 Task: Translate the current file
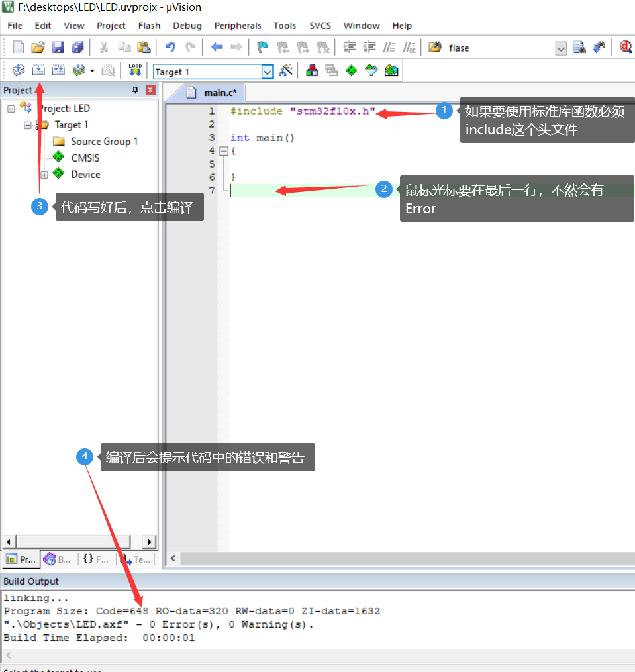pyautogui.click(x=19, y=70)
